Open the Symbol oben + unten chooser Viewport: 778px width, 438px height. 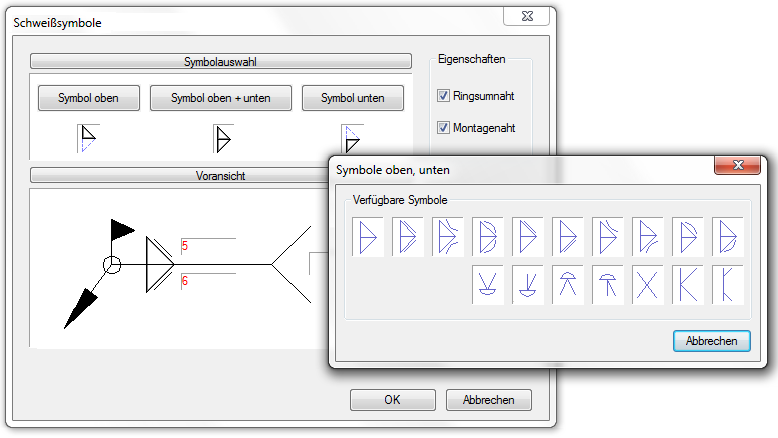pos(220,98)
